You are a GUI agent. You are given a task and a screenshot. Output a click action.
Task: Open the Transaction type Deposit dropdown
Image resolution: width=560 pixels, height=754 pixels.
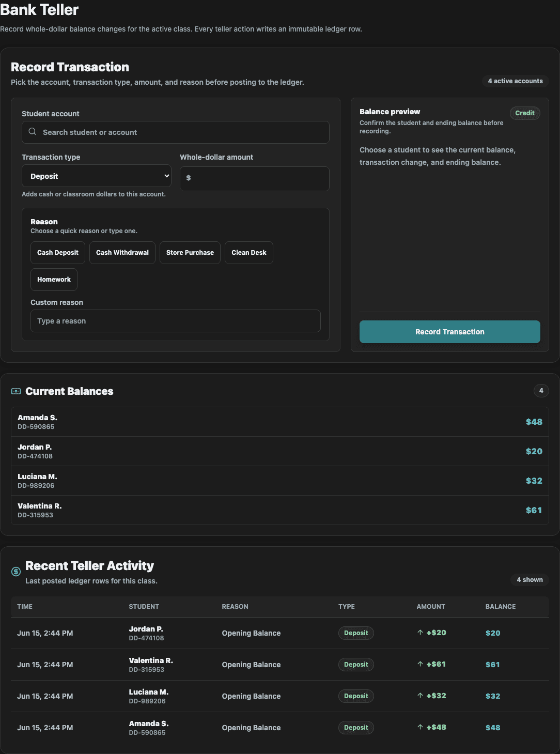97,176
